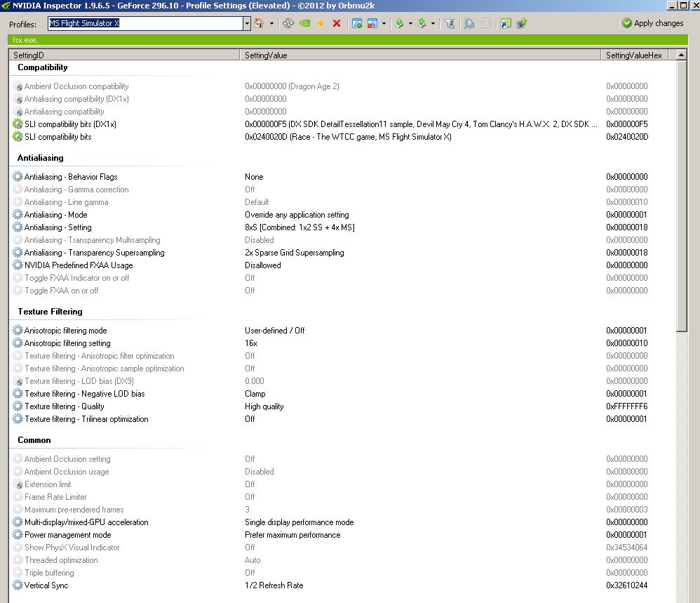Click the vertical scrollbar thumb
The image size is (700, 603).
pos(681,196)
